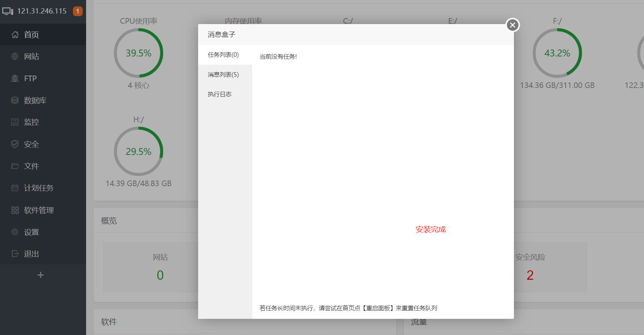This screenshot has height=335, width=644.
Task: Click the 当前没有任务! message
Action: pos(278,57)
